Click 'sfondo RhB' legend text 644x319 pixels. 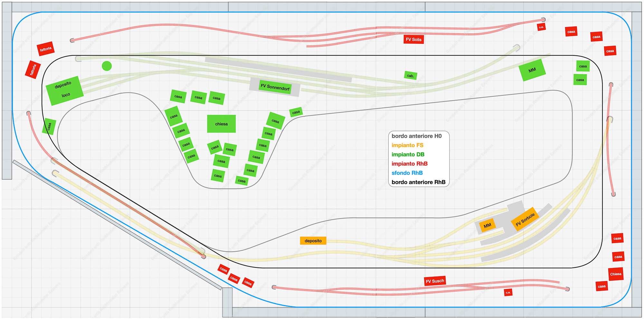point(407,173)
